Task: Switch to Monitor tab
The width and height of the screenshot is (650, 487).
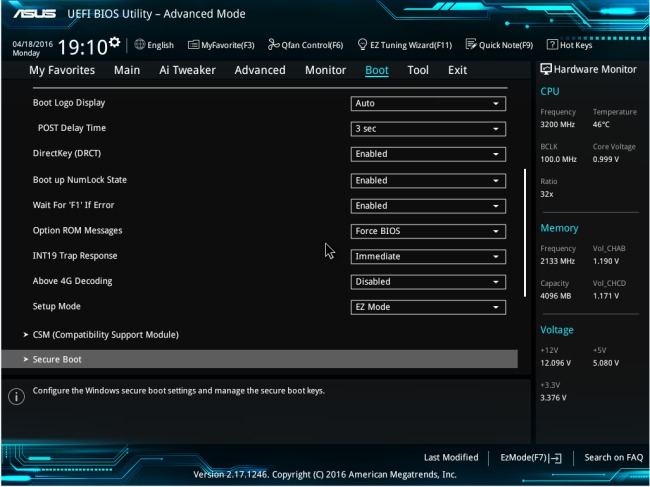Action: click(325, 70)
